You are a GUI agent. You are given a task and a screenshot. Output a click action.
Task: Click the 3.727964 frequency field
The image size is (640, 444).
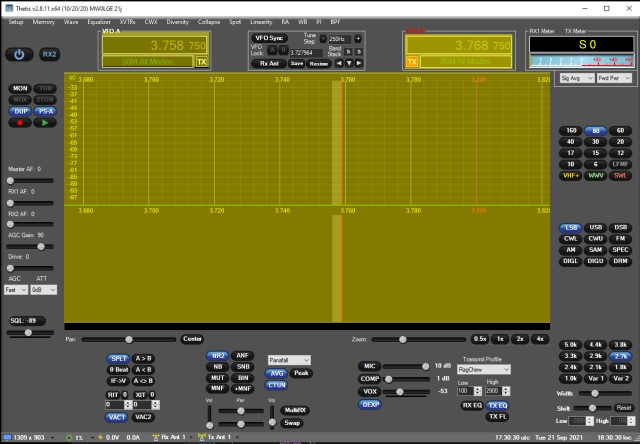[306, 52]
